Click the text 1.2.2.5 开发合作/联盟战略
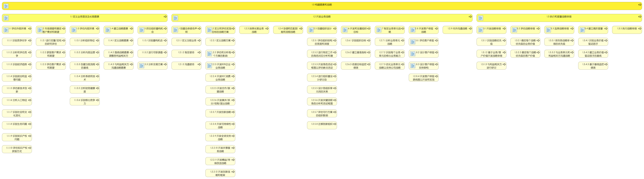 tap(220, 90)
